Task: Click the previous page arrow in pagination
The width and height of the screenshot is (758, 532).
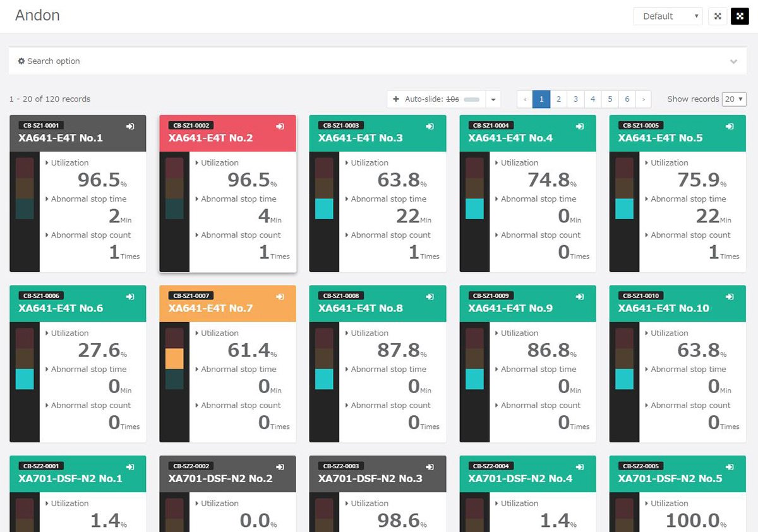Action: coord(525,99)
